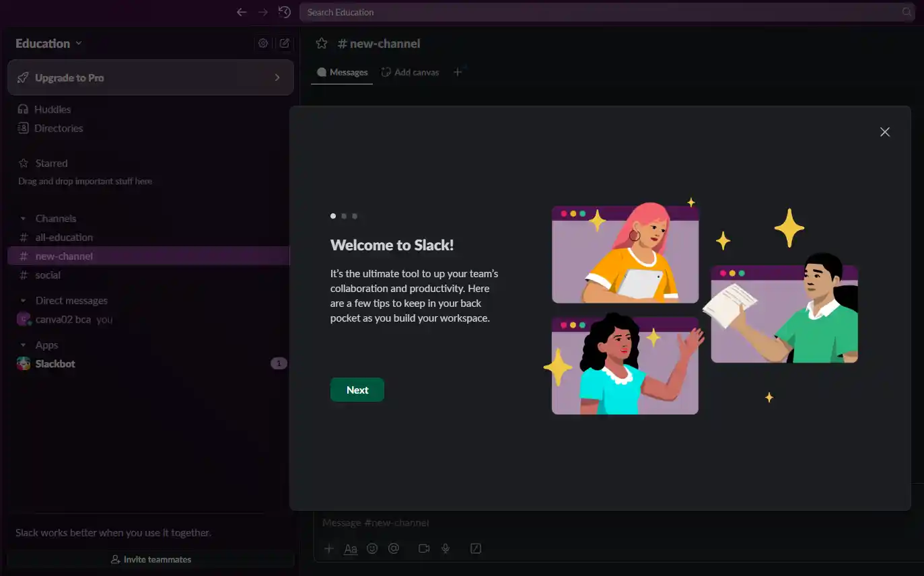Click the Search Education field

tap(607, 12)
